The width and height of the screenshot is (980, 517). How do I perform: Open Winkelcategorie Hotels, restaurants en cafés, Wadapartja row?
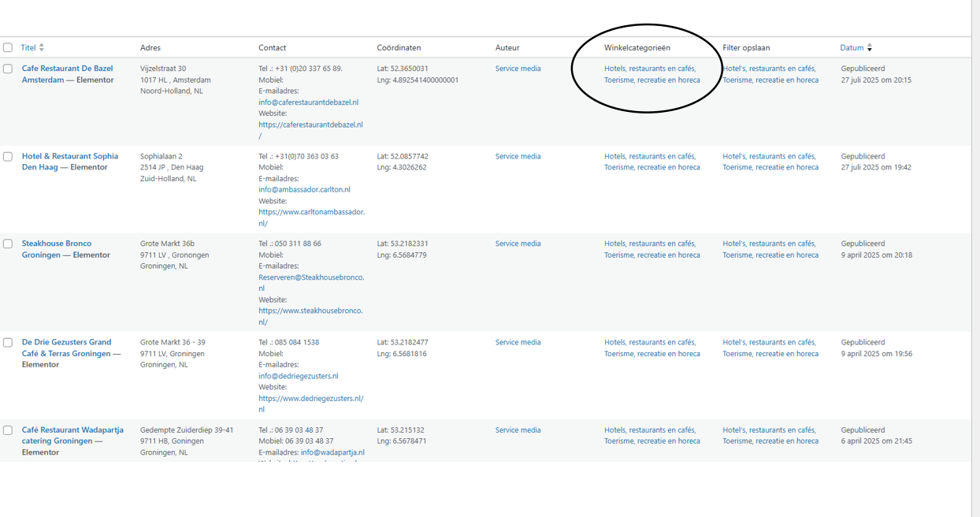(650, 430)
